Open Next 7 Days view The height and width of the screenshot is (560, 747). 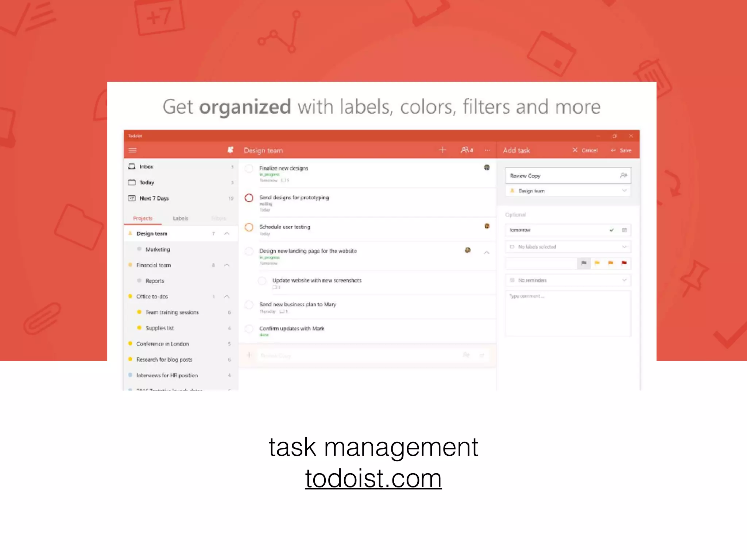click(181, 198)
